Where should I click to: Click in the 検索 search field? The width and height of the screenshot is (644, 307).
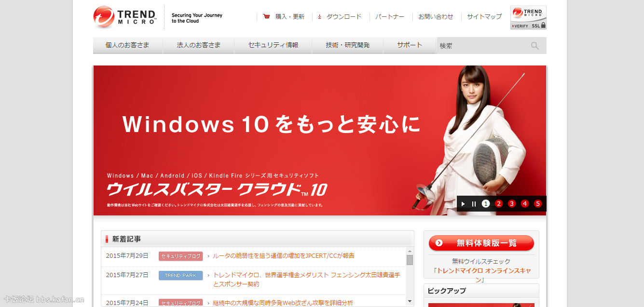482,46
